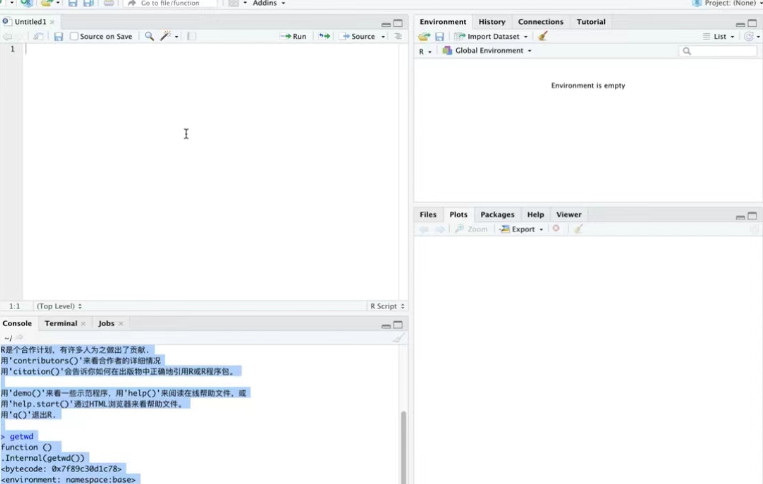Save current document in main toolbar

pos(73,3)
